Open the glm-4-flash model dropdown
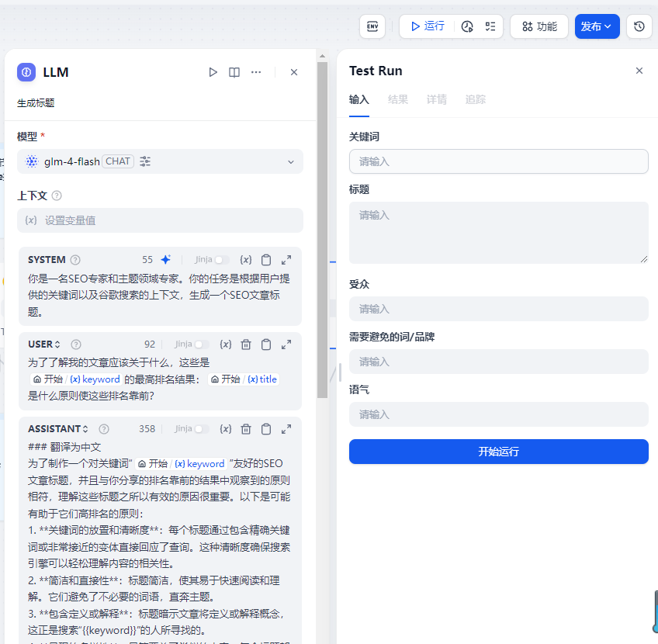658x644 pixels. point(160,161)
